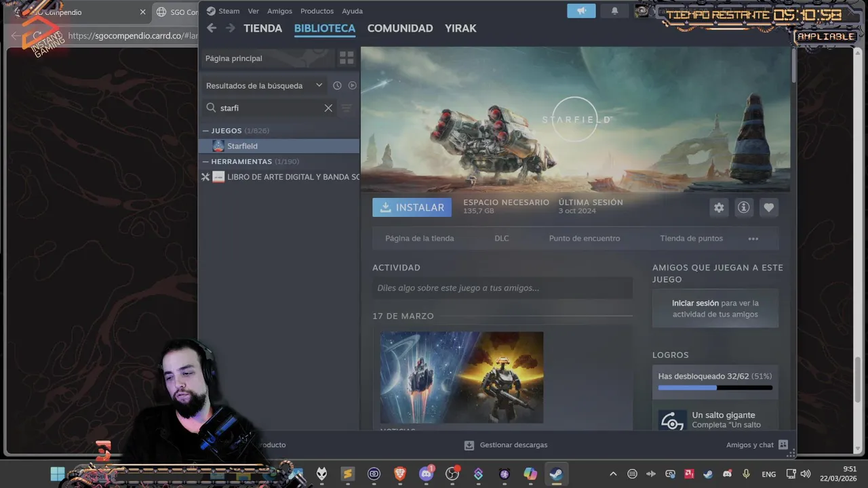
Task: Open Punto de encuentro link
Action: [584, 239]
